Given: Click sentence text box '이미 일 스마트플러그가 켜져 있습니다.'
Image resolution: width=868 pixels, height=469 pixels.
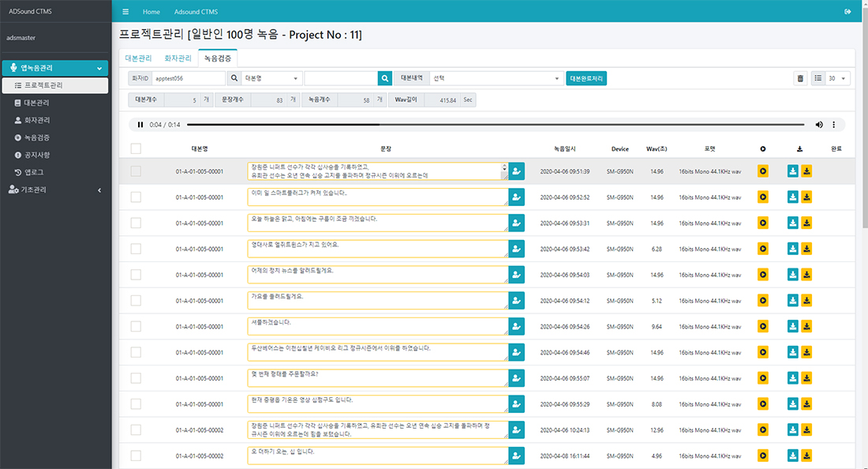Looking at the screenshot, I should (377, 197).
